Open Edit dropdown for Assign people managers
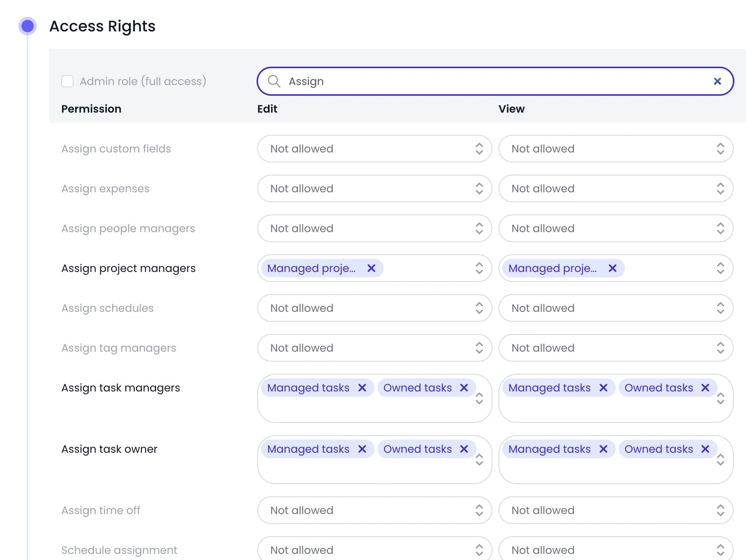Screen dimensions: 752x560 point(374,228)
